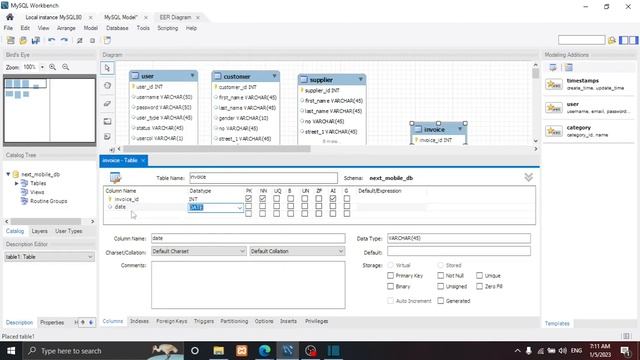This screenshot has height=360, width=640.
Task: Collapse the table editor header chevrons
Action: pyautogui.click(x=529, y=177)
